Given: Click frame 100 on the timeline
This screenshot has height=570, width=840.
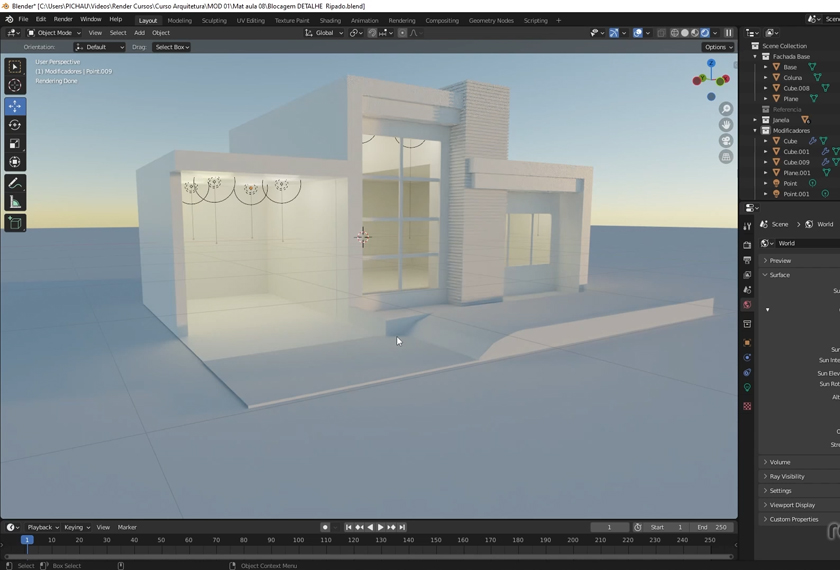Looking at the screenshot, I should [298, 540].
